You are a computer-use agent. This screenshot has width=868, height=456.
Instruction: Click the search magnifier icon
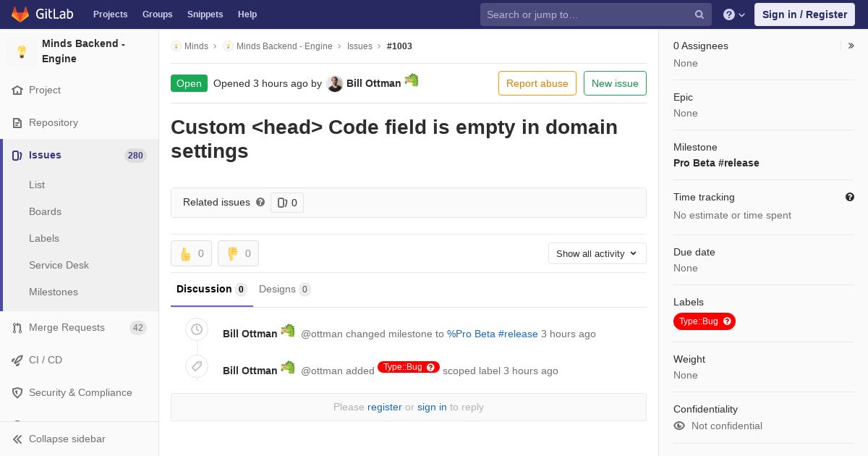(699, 14)
